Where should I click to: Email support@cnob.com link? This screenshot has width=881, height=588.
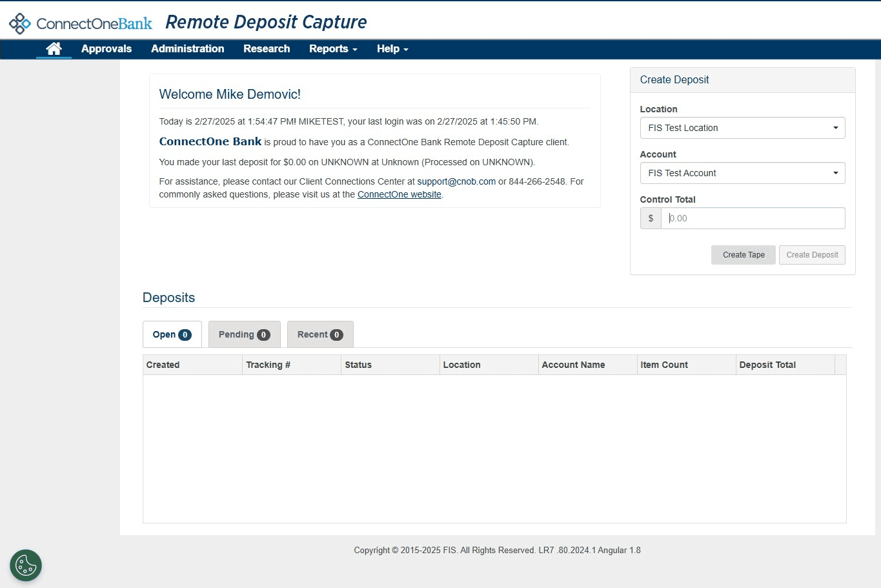(x=456, y=181)
